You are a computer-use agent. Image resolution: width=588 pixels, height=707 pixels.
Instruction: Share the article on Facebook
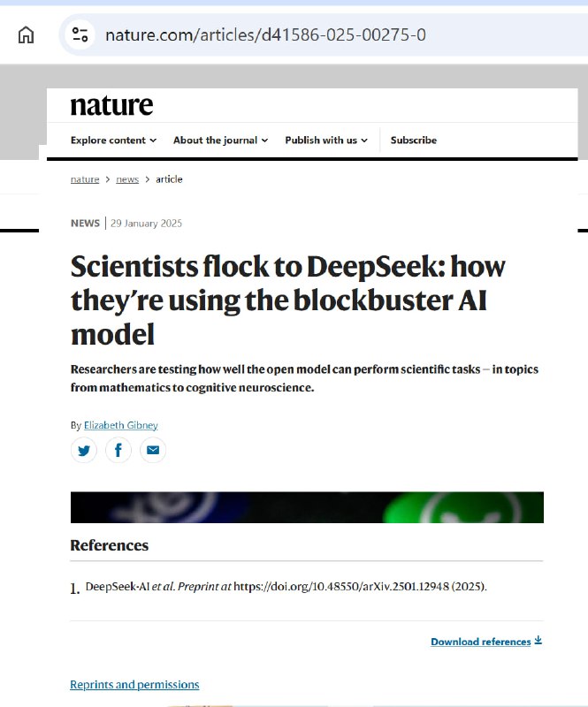pyautogui.click(x=118, y=450)
